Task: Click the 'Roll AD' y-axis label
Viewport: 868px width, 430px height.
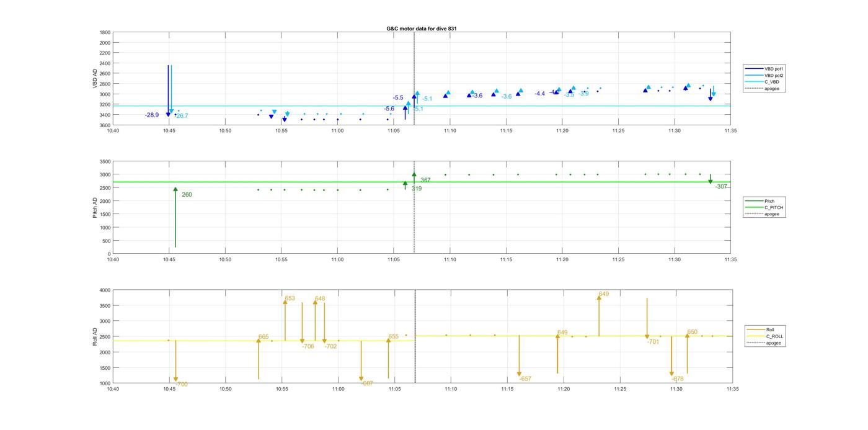Action: pos(95,336)
